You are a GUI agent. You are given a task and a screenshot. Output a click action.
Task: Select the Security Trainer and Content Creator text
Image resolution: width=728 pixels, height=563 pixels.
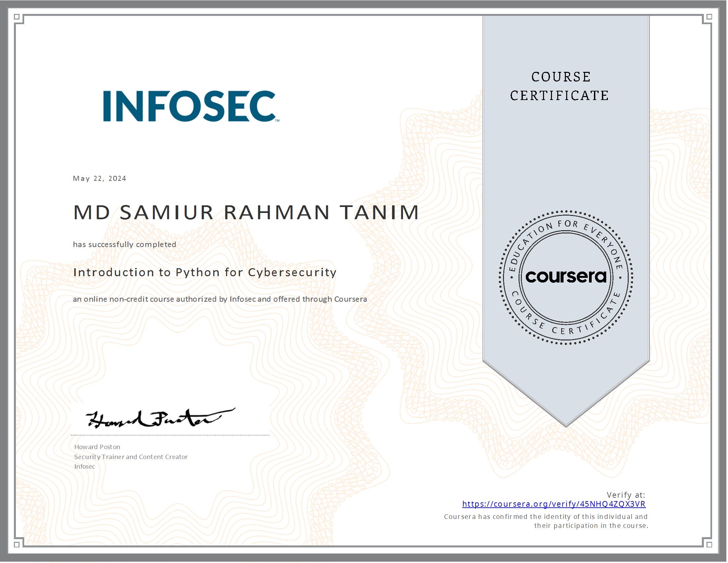[131, 457]
